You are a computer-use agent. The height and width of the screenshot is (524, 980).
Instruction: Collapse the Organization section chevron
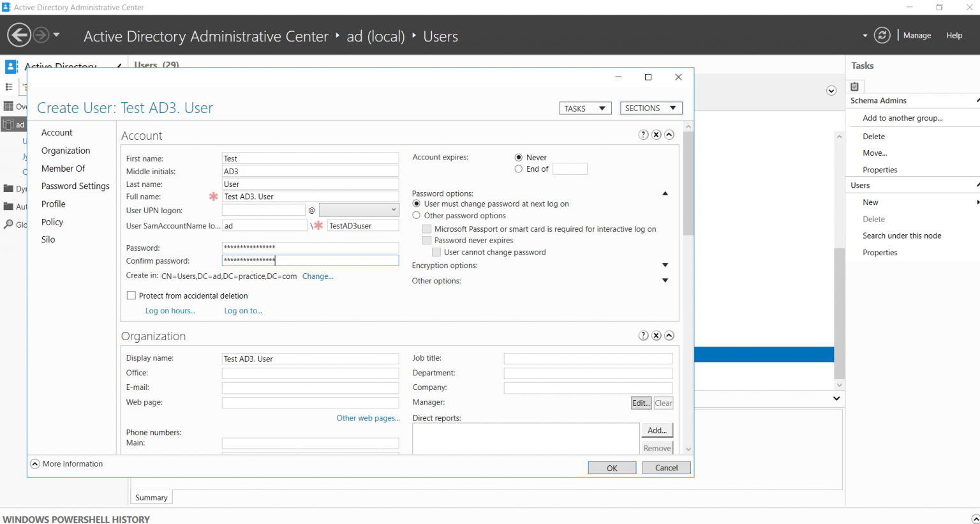click(x=669, y=336)
